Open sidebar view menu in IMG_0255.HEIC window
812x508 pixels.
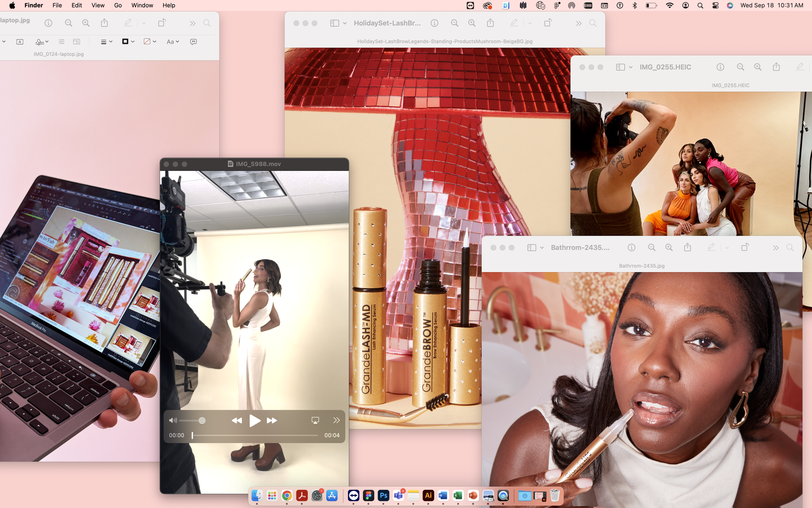tap(631, 67)
